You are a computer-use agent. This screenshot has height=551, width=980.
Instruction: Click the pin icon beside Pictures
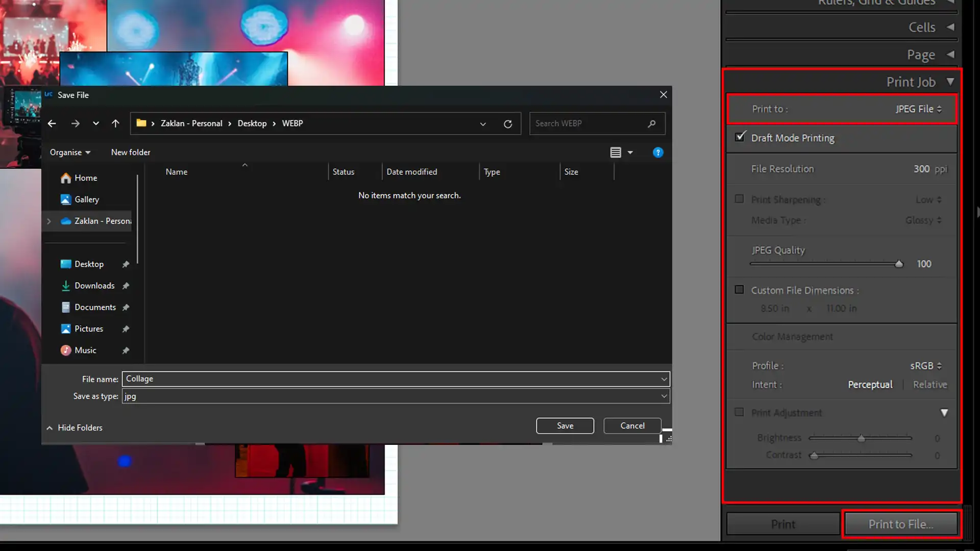126,329
